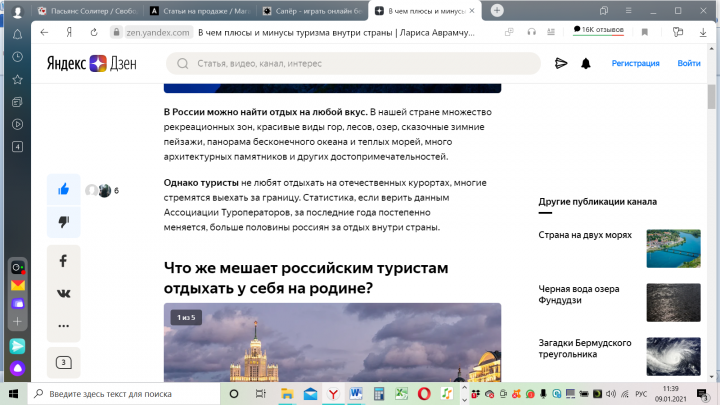
Task: Open sidebar notifications bell icon
Action: point(17,34)
